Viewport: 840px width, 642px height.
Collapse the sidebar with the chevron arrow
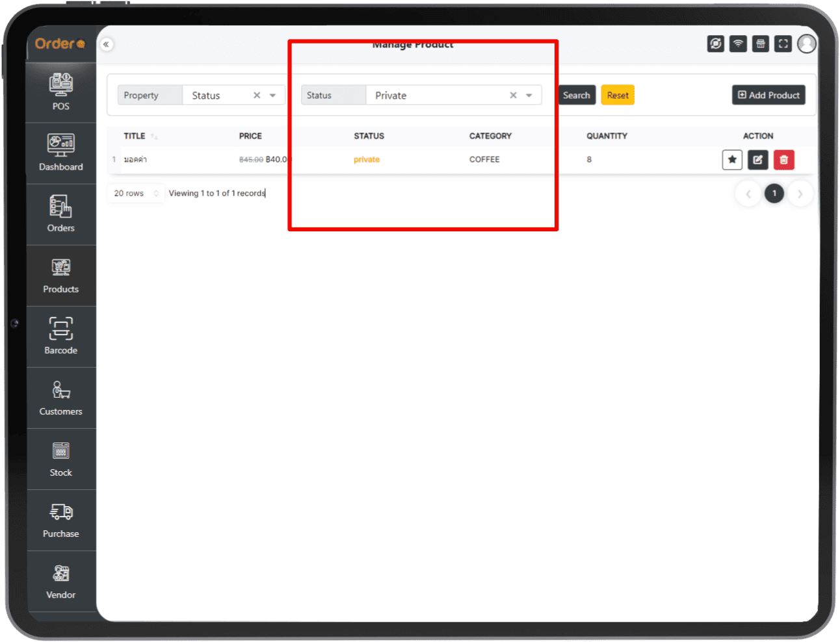coord(106,44)
